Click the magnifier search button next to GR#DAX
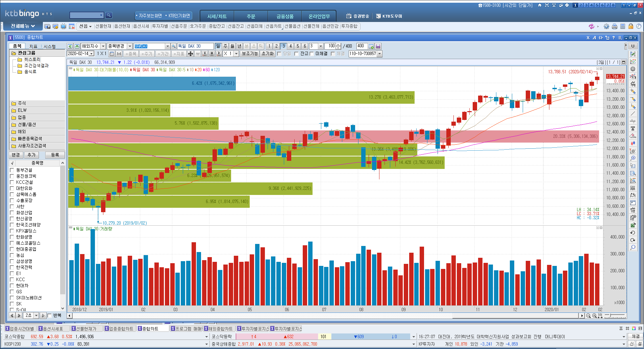The image size is (644, 349). point(173,46)
